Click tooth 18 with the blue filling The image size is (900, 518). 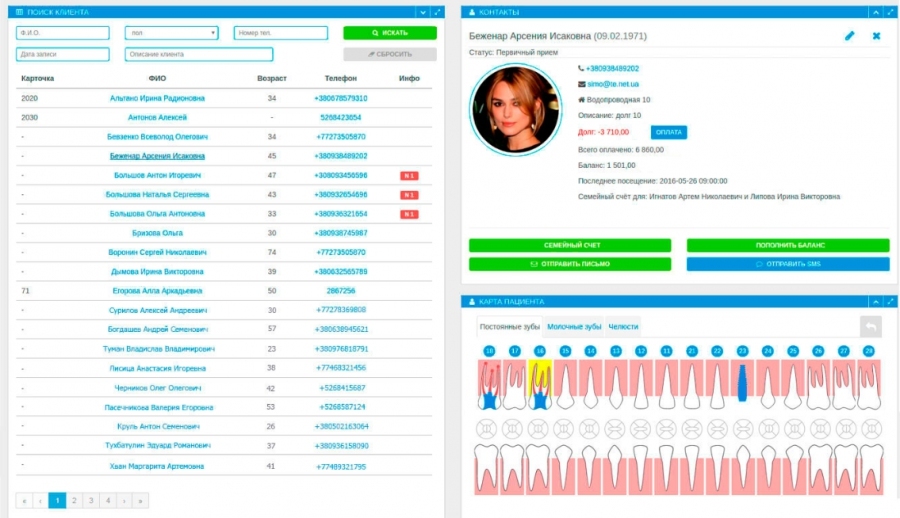489,385
